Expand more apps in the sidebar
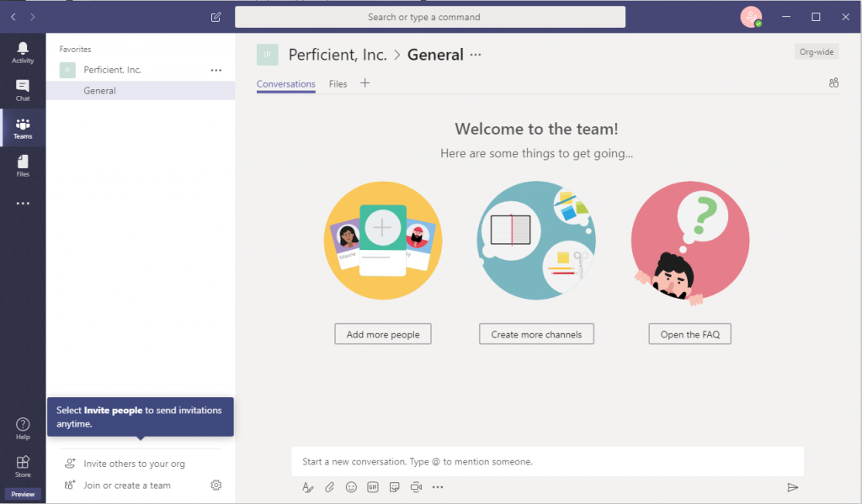862x504 pixels. 23,203
